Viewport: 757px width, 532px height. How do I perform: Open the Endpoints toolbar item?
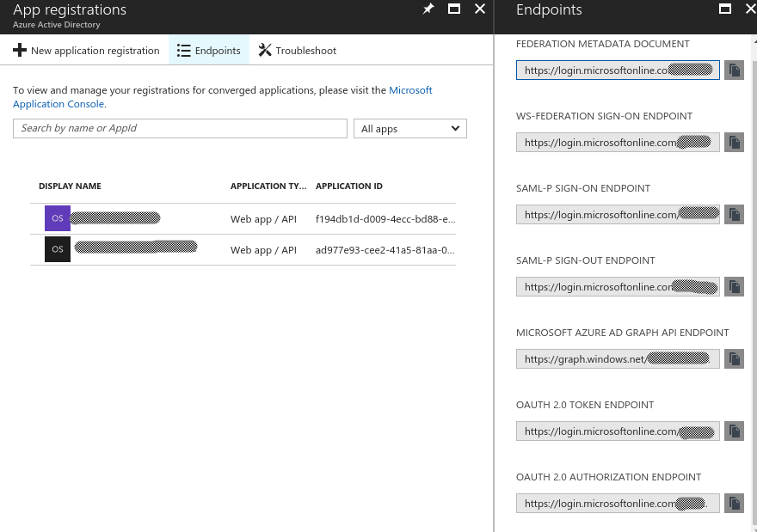[x=209, y=50]
